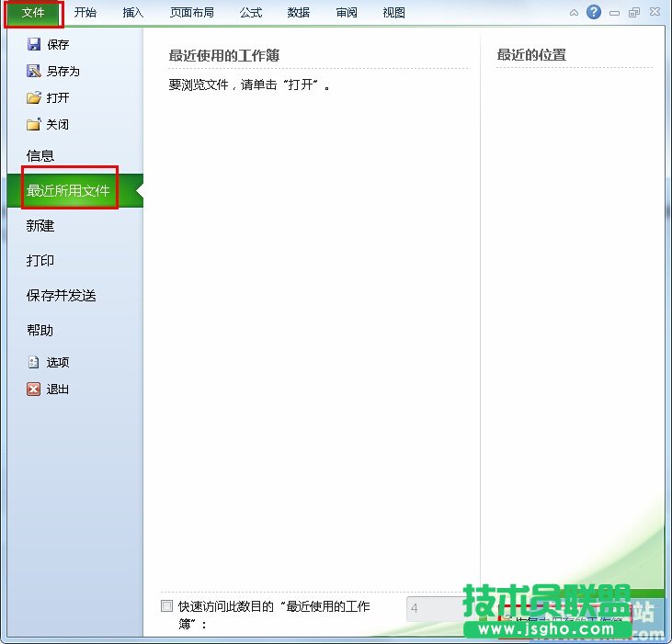Go to the Page Layout (页面布局) tab
The image size is (672, 644).
click(x=192, y=13)
